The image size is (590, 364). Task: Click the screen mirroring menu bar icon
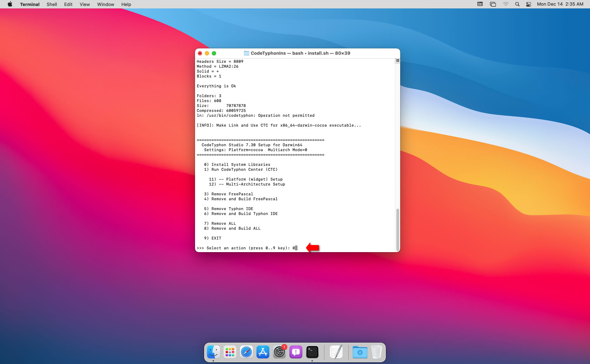(x=493, y=4)
